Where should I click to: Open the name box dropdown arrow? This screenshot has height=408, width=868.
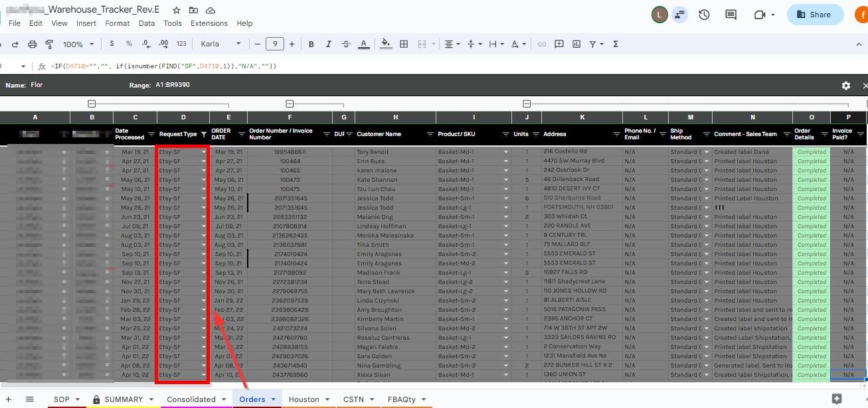pos(23,66)
